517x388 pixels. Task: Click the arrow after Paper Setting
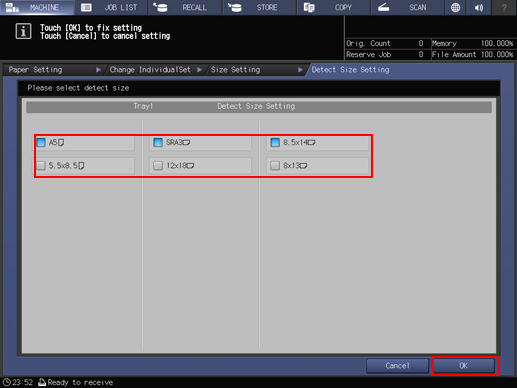(x=98, y=70)
